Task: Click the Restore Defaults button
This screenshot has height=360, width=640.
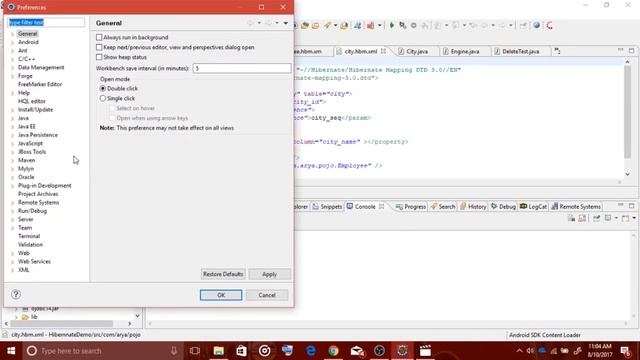Action: point(223,274)
